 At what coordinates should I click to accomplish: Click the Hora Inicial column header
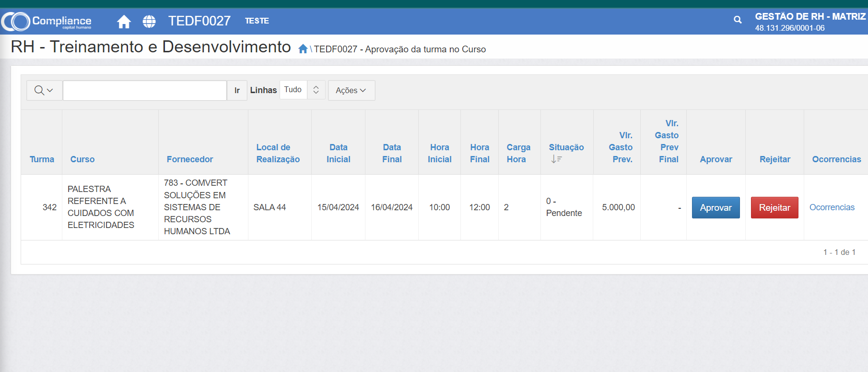(x=440, y=153)
